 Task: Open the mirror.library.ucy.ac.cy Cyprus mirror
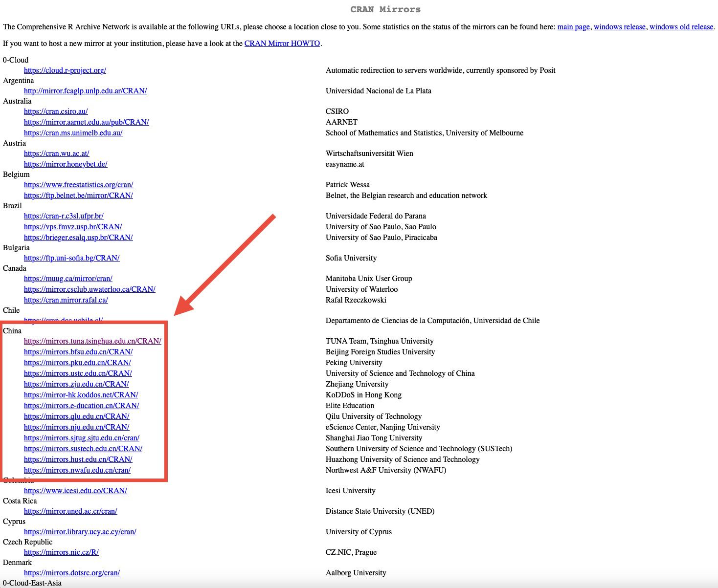(x=80, y=532)
